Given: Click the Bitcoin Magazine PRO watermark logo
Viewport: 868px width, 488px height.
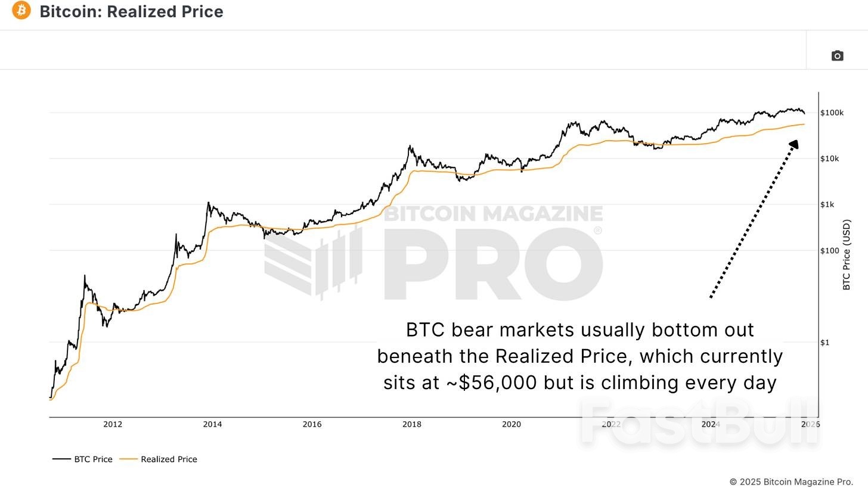Looking at the screenshot, I should pos(433,253).
